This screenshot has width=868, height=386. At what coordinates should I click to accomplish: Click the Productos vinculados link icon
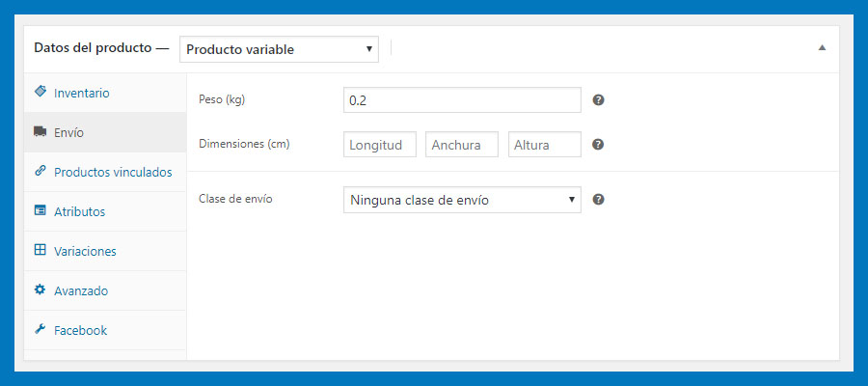pos(40,171)
